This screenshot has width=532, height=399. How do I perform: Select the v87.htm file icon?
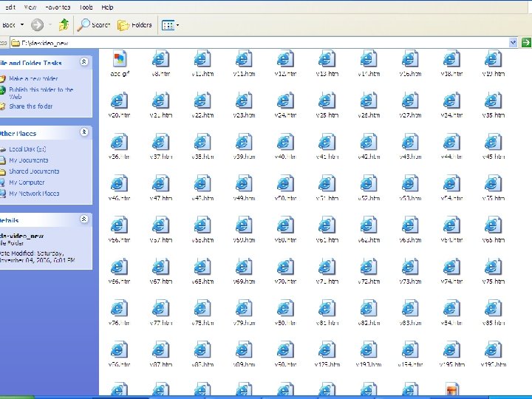161,350
